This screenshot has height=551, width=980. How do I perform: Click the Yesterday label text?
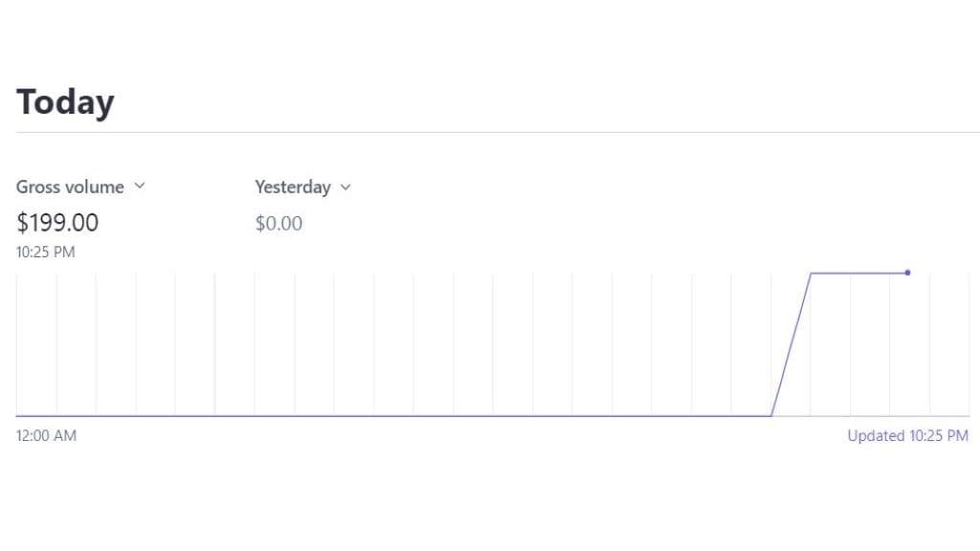pos(293,187)
